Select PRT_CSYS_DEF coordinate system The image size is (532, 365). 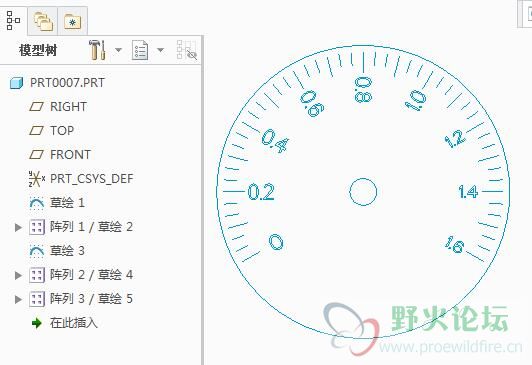pos(92,179)
